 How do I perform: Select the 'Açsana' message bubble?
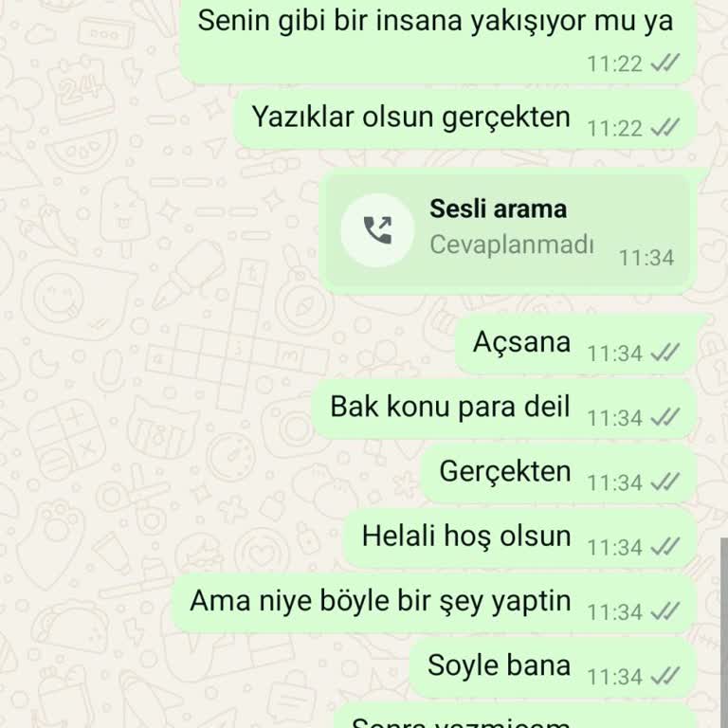point(575,344)
